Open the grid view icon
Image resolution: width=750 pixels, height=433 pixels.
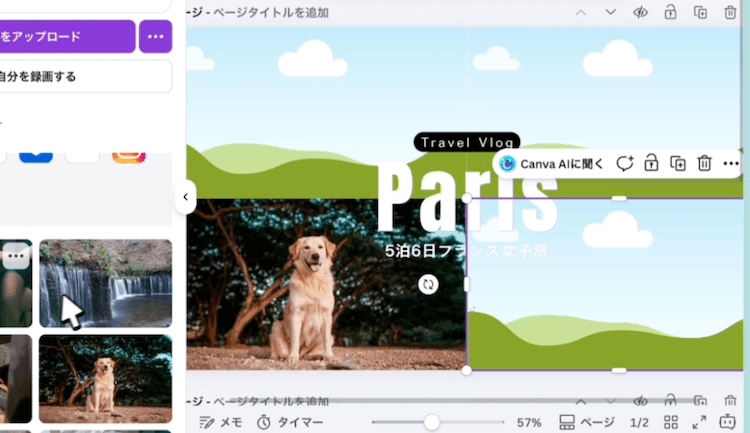pos(671,422)
